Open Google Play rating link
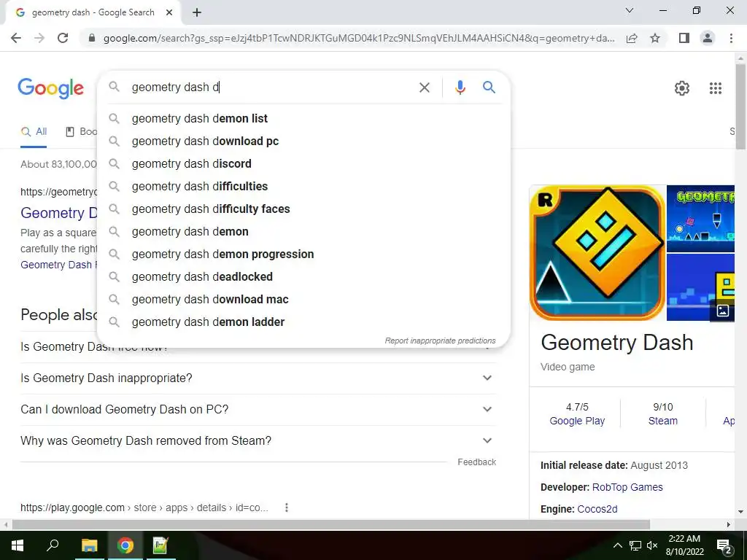Image resolution: width=747 pixels, height=560 pixels. pos(577,421)
